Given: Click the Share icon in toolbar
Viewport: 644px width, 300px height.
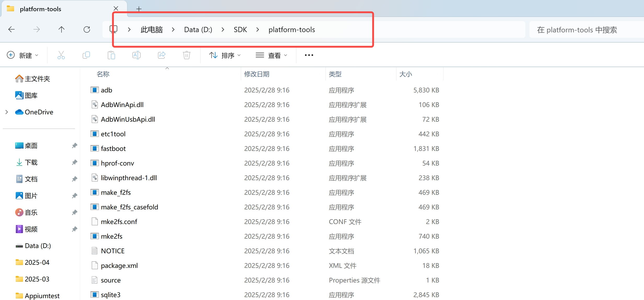Looking at the screenshot, I should click(x=162, y=55).
